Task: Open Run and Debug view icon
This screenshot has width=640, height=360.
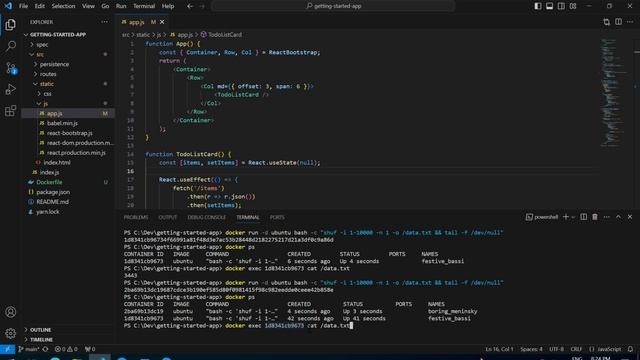Action: 11,89
